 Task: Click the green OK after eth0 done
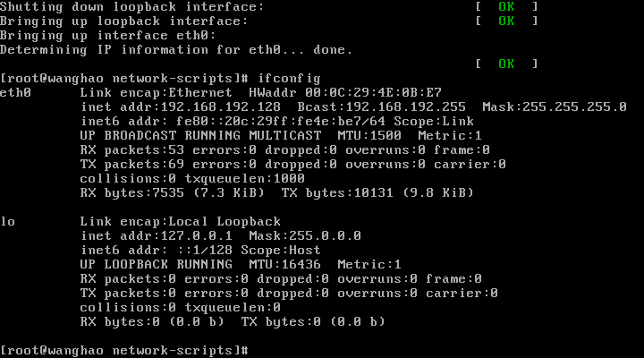tap(506, 64)
